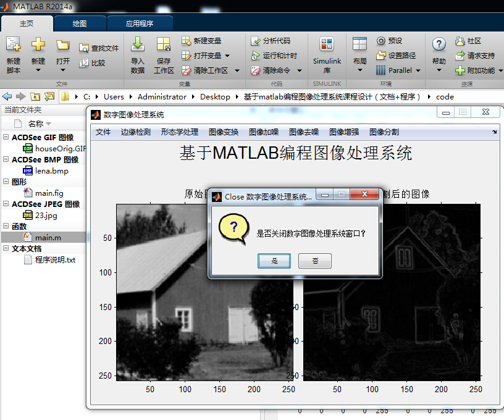Click Administrator in the address path
Viewport: 504px width, 420px height.
click(x=162, y=97)
